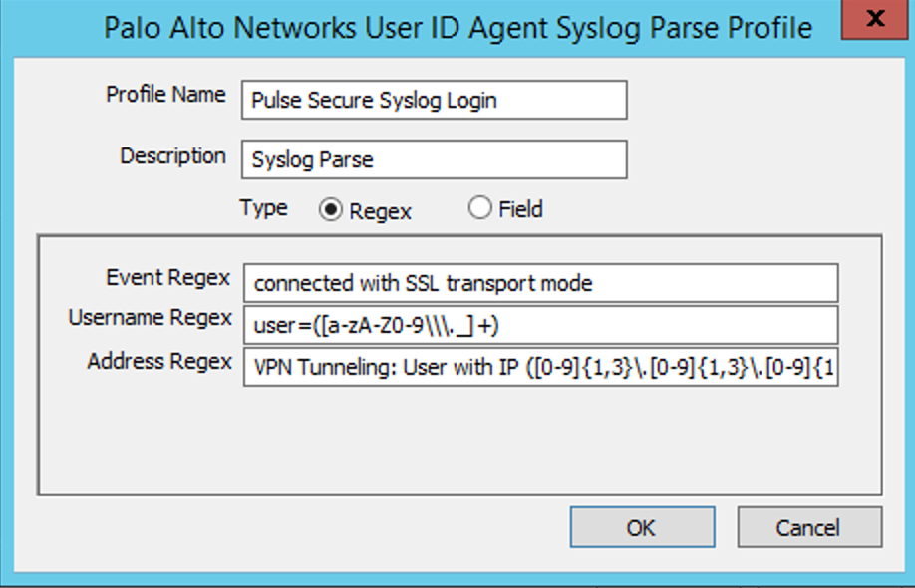Viewport: 915px width, 588px height.
Task: Click the Profile Name input field
Action: (x=435, y=100)
